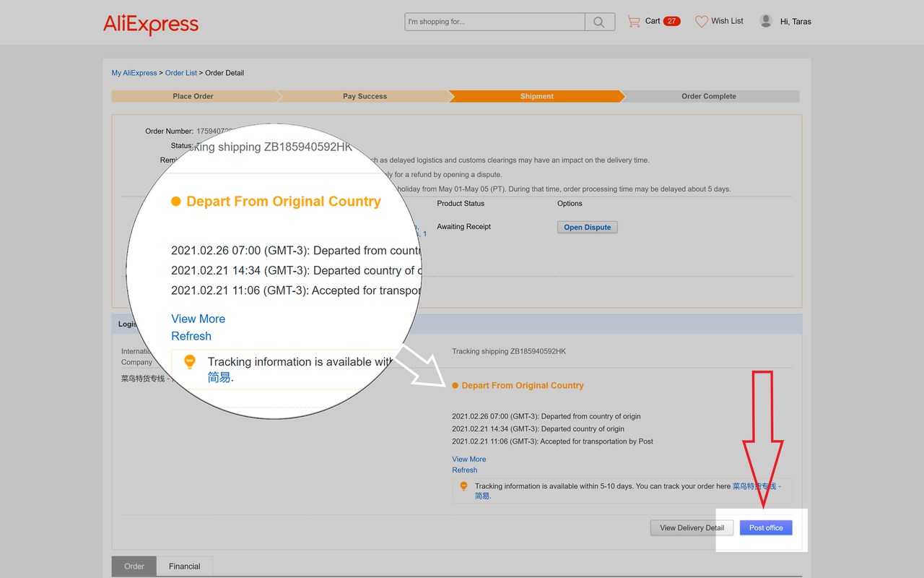Go to Order List breadcrumb
This screenshot has width=924, height=578.
[181, 73]
